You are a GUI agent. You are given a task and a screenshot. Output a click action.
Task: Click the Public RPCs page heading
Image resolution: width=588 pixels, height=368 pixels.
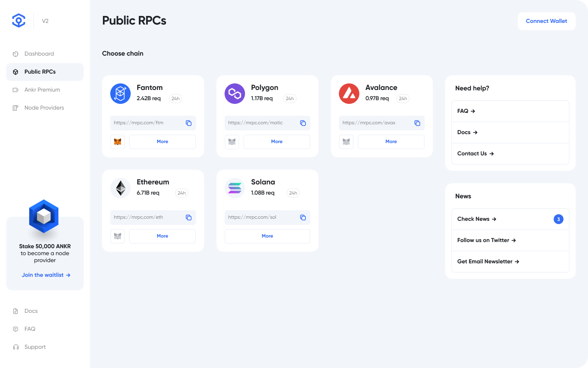(134, 21)
